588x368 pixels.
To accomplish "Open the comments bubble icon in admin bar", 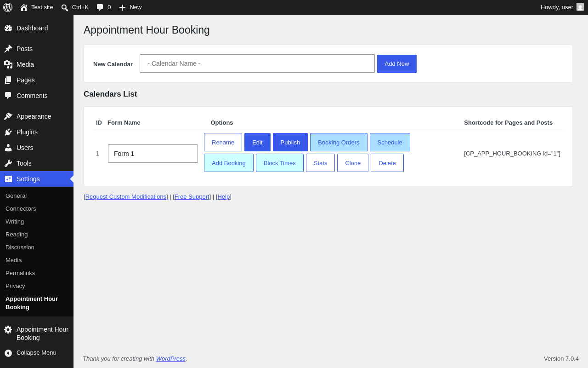I will tap(100, 7).
